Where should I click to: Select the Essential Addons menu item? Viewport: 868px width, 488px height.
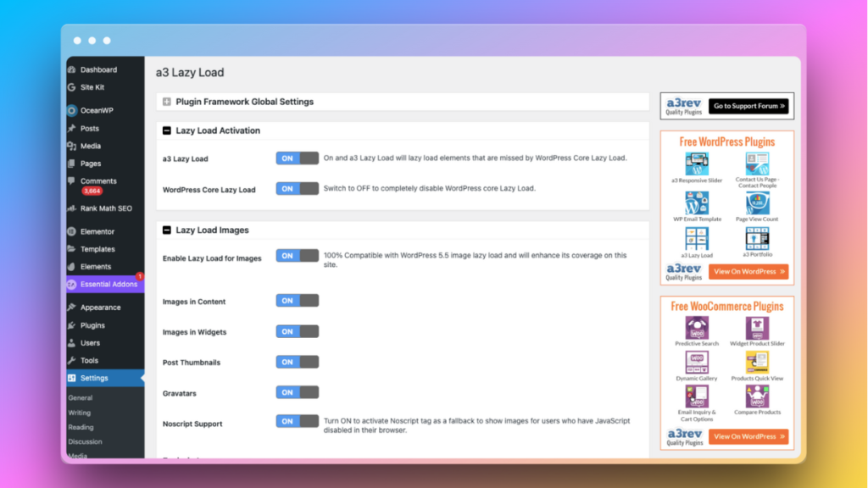[x=105, y=285]
